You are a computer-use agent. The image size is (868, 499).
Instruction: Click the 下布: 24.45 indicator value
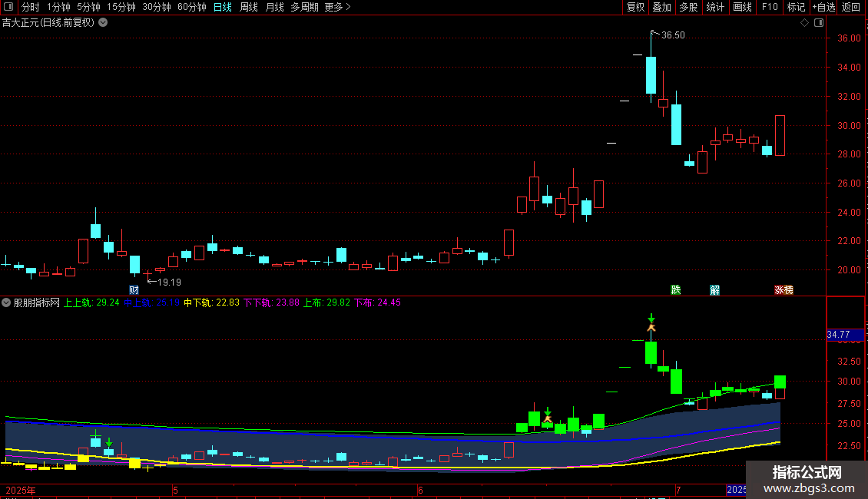[377, 302]
